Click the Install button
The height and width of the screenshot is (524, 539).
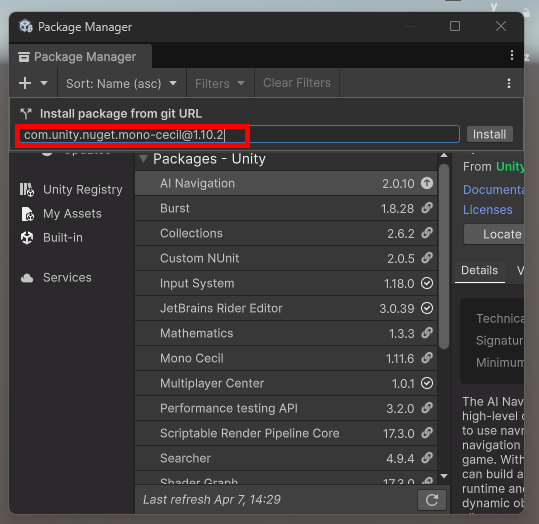point(490,134)
